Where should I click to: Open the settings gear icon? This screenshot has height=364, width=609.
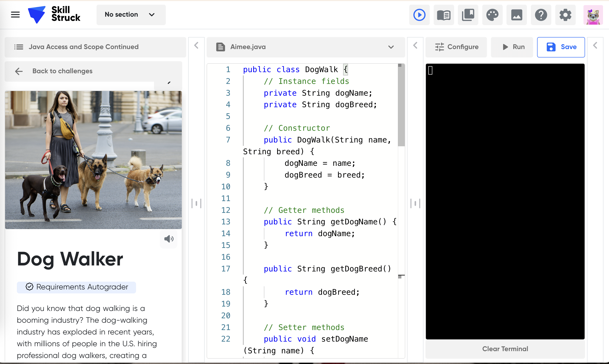[565, 15]
